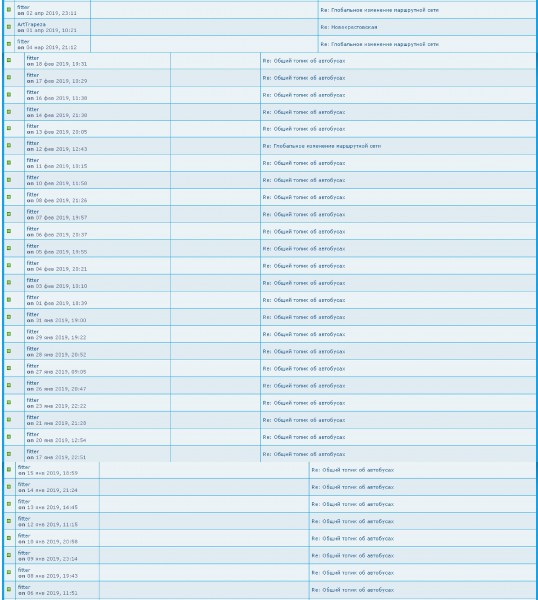
Task: Click green post icon for 17 фев 2019 row
Action: (9, 78)
